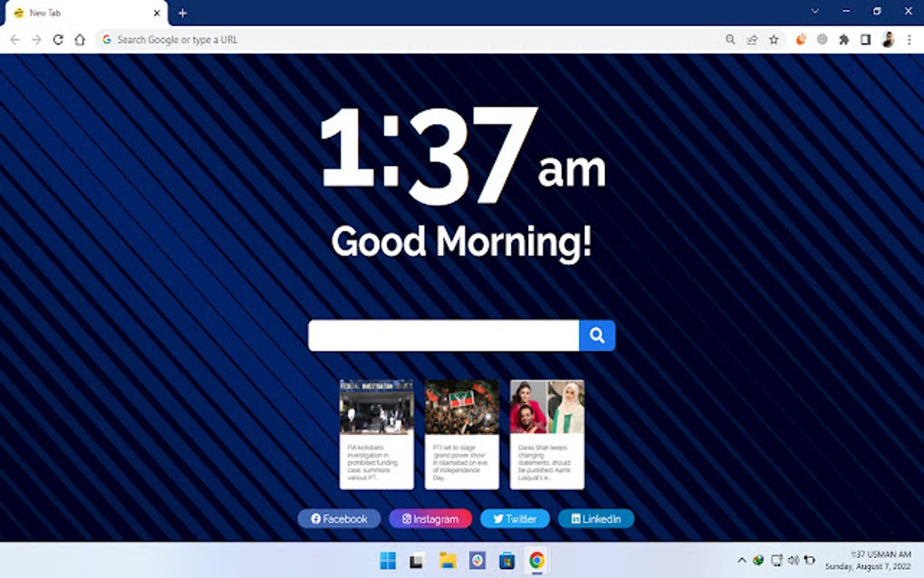Open the Facebook link
The image size is (924, 578).
coord(340,518)
